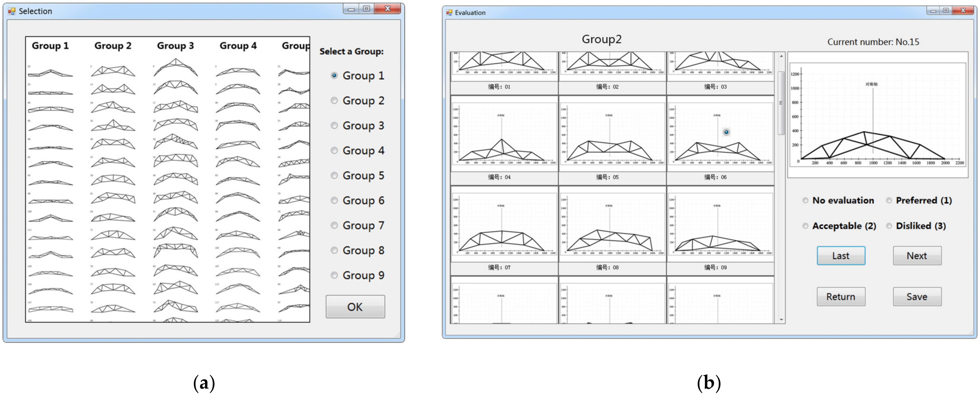Rate the truss as Disliked (3)
This screenshot has width=980, height=398.
pos(889,226)
